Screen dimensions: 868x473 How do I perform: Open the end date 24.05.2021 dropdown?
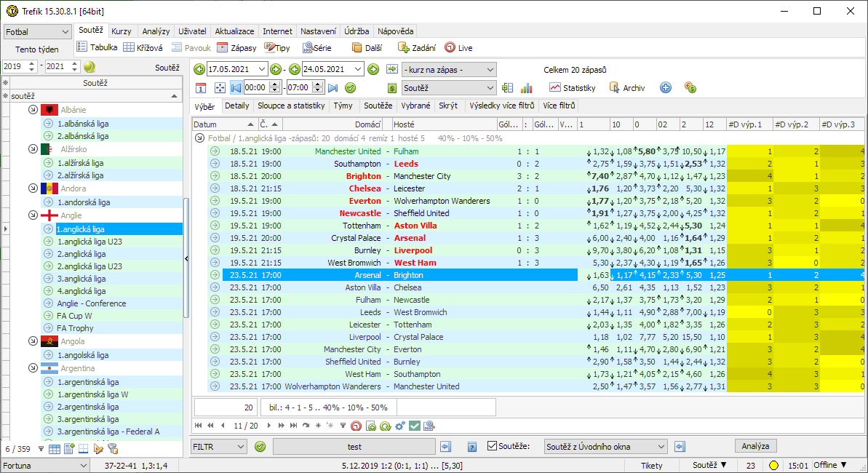pyautogui.click(x=358, y=69)
